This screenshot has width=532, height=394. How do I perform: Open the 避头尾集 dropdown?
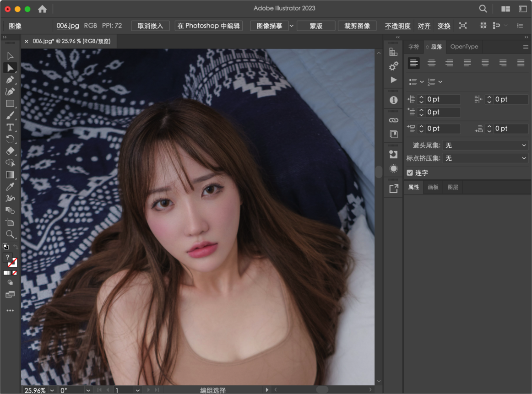click(485, 145)
